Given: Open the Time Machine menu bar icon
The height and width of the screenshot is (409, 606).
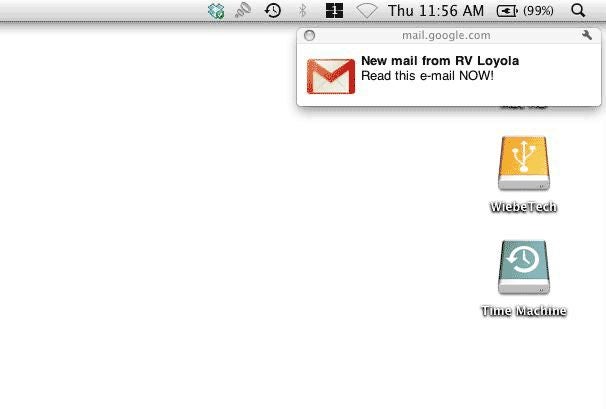Looking at the screenshot, I should click(273, 10).
